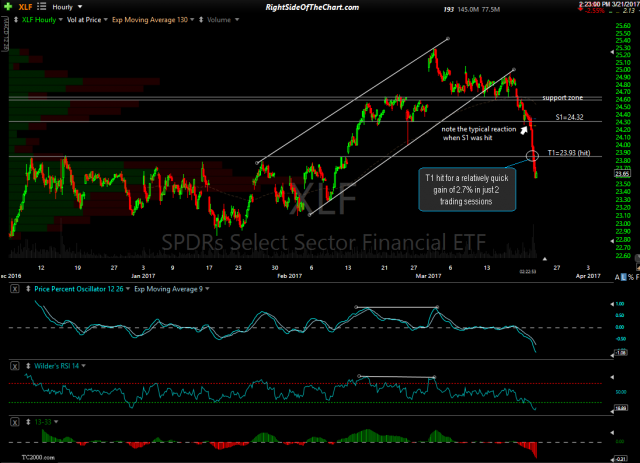Click move arrows of Price Percent Oscillator pane
The height and width of the screenshot is (463, 640).
[x=28, y=289]
